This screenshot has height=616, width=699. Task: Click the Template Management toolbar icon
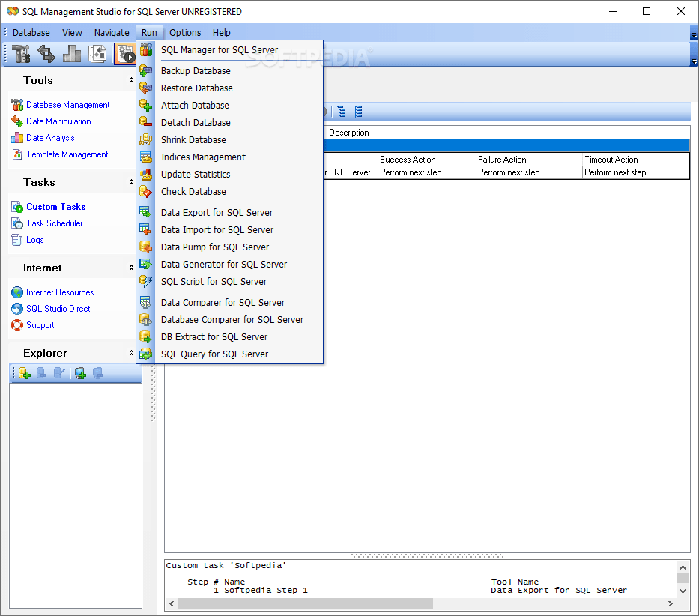point(97,54)
